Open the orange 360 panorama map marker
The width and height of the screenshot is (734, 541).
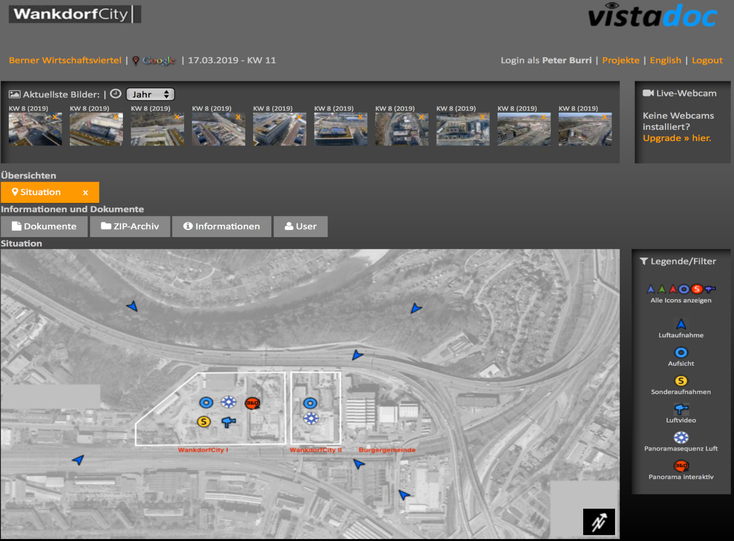(x=252, y=402)
